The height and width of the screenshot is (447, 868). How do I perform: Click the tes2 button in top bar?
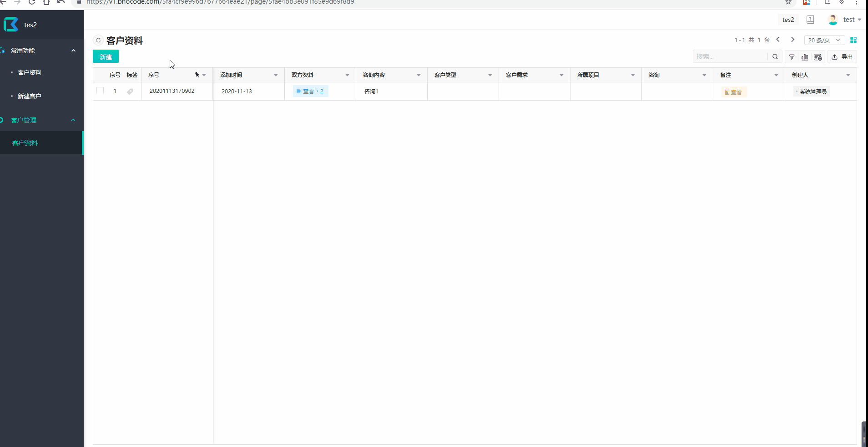pos(788,20)
